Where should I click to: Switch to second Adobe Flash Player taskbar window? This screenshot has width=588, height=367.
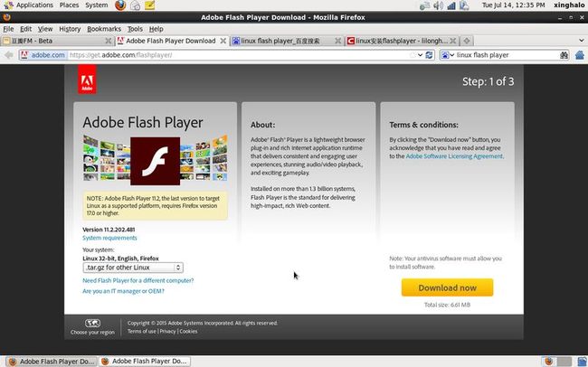pyautogui.click(x=146, y=362)
